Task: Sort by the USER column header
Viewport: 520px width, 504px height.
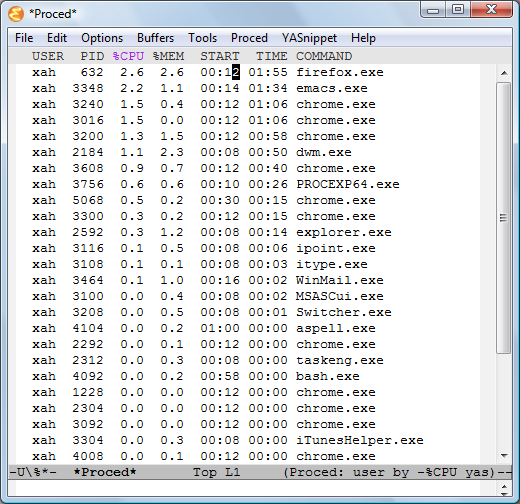Action: (x=48, y=56)
